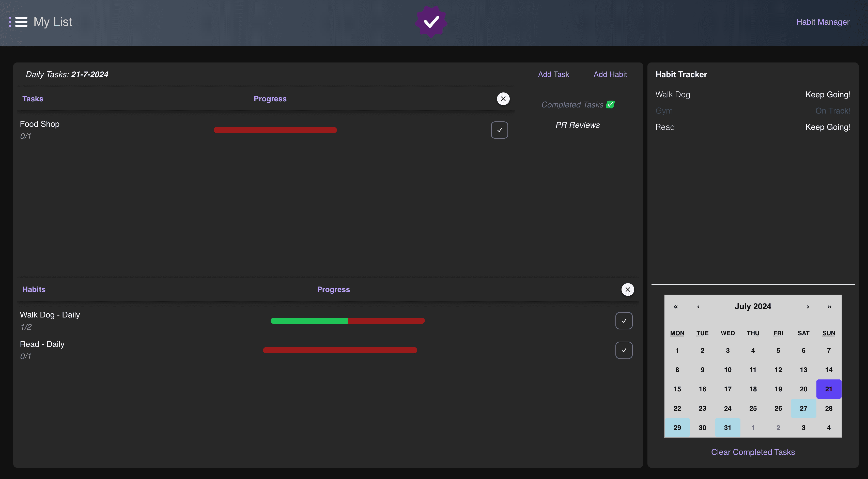Click Walk Dog - Daily progress bar

[347, 321]
